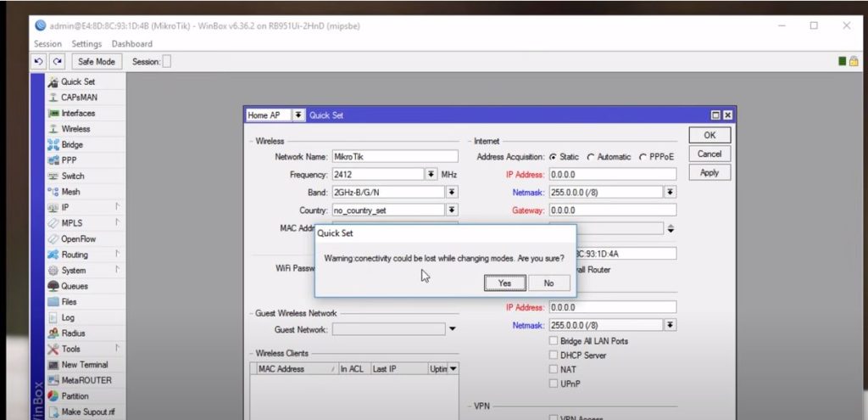Image resolution: width=868 pixels, height=420 pixels.
Task: Enable UPnP checkbox
Action: click(x=553, y=384)
